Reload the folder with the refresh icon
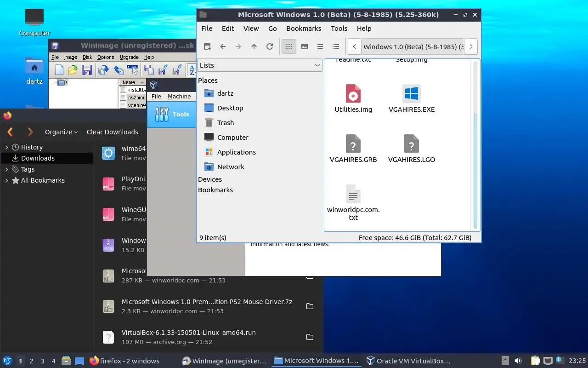This screenshot has height=368, width=588. [270, 46]
